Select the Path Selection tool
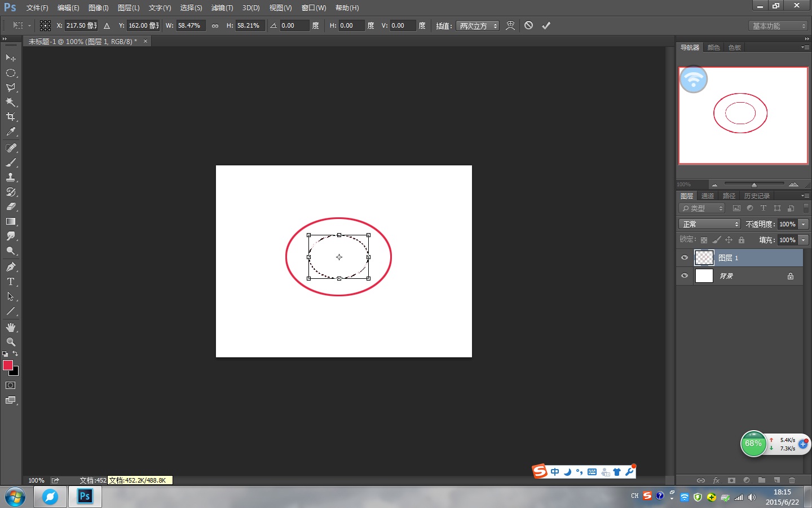This screenshot has width=812, height=508. 11,296
